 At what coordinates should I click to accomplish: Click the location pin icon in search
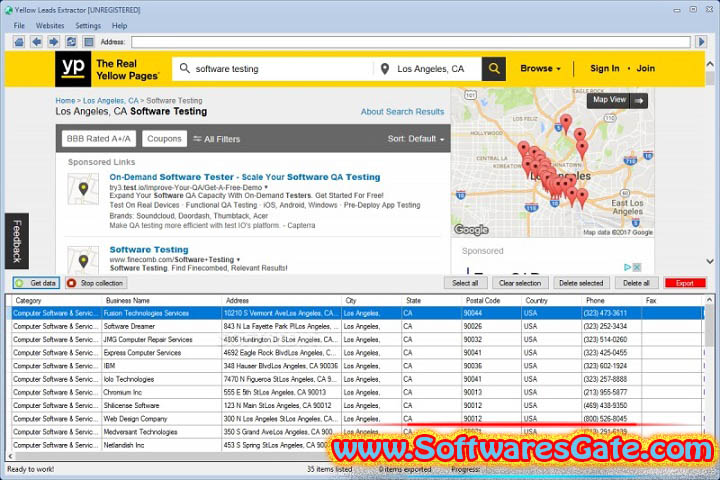(x=385, y=69)
